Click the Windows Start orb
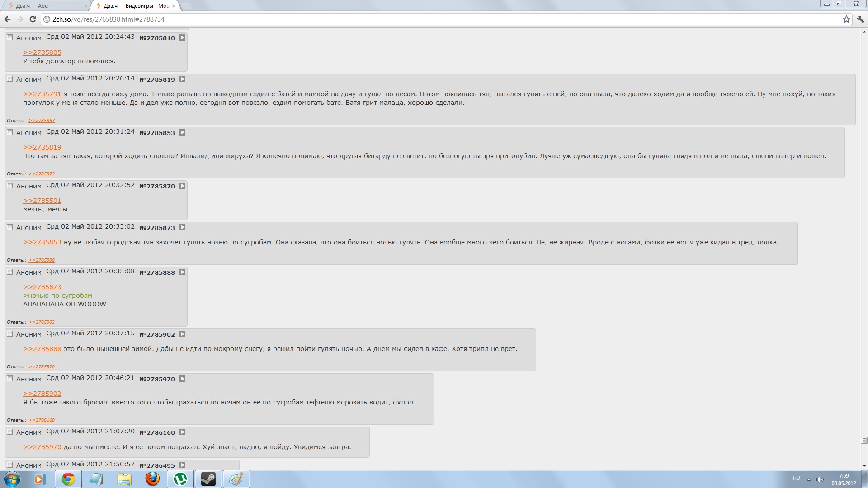868x488 pixels. click(x=12, y=479)
